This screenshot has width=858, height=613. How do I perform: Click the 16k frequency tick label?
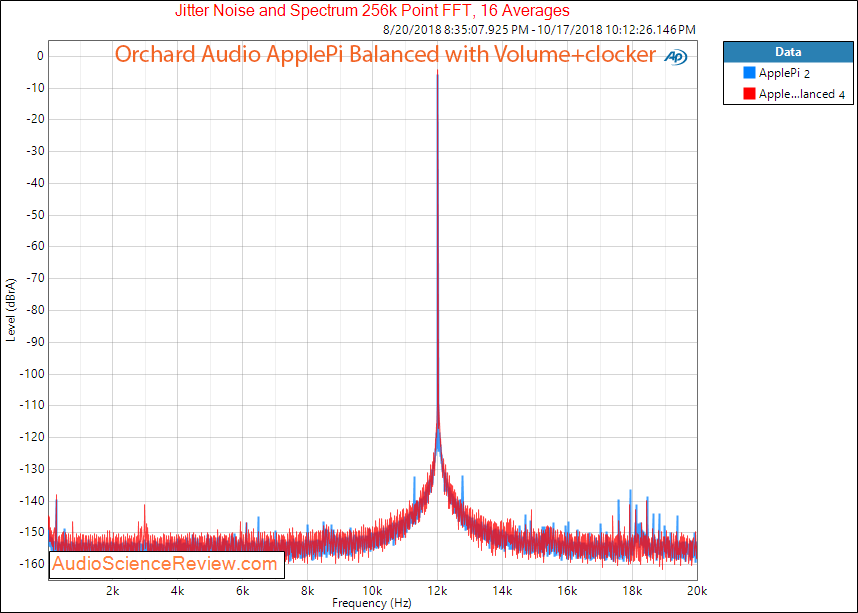click(567, 591)
